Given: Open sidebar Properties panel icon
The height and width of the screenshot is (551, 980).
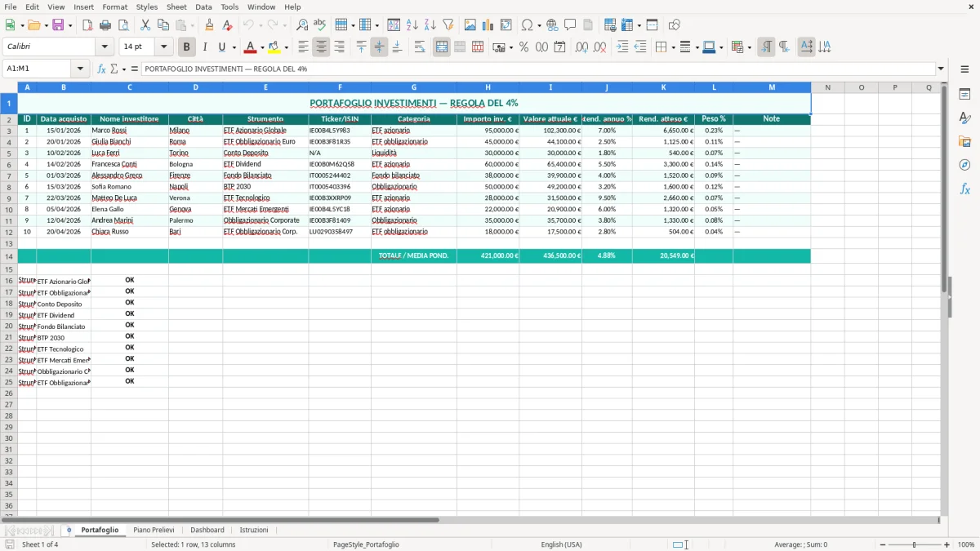Looking at the screenshot, I should coord(964,94).
